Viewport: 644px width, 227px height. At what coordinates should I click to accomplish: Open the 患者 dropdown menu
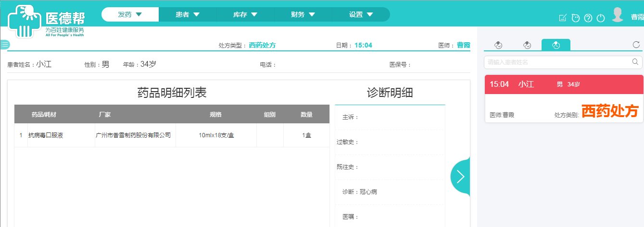tap(188, 14)
